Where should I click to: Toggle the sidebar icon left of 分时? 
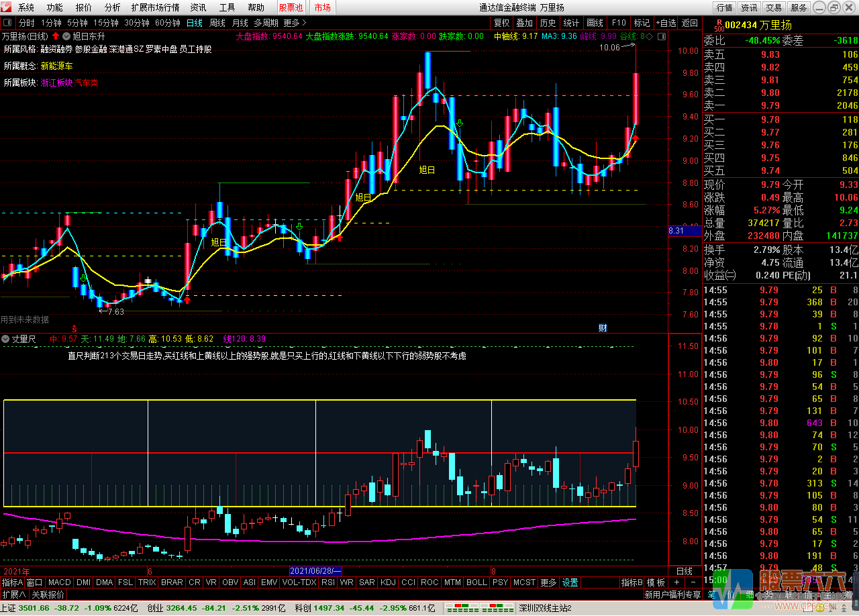point(7,23)
